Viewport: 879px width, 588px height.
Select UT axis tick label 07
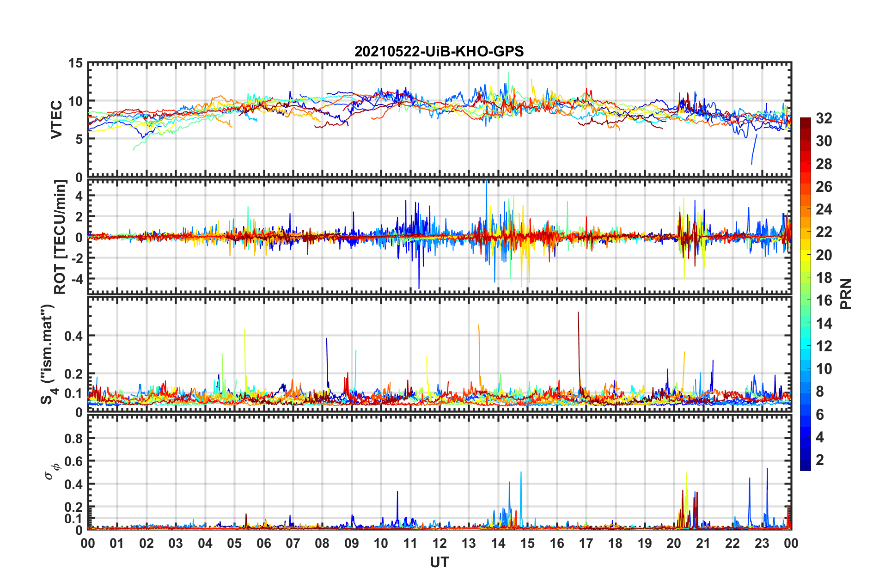pyautogui.click(x=293, y=543)
